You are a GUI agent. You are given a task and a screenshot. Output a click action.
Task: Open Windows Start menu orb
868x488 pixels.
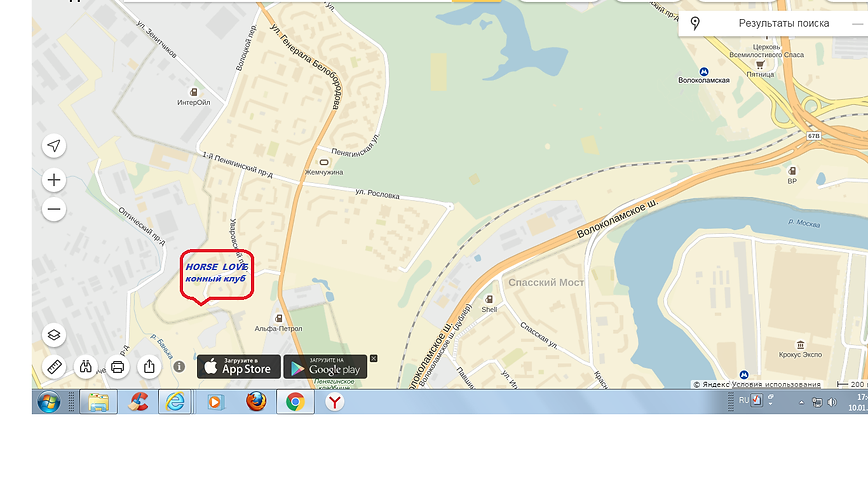pos(49,402)
